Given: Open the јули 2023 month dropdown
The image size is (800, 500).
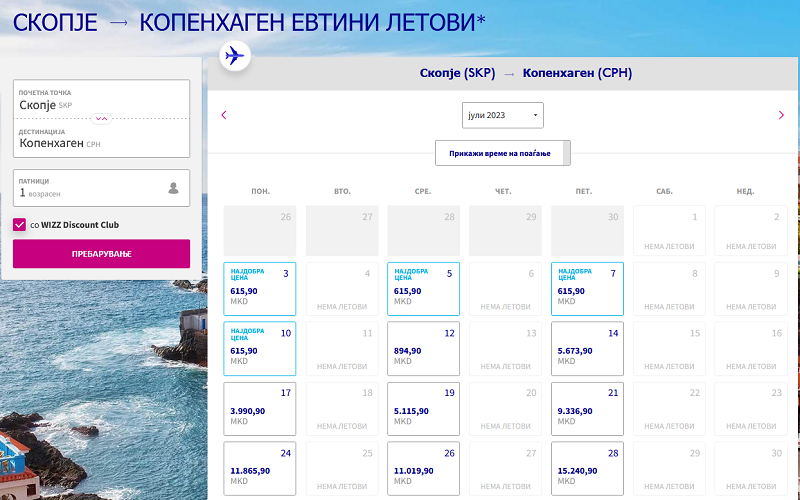Looking at the screenshot, I should [503, 115].
